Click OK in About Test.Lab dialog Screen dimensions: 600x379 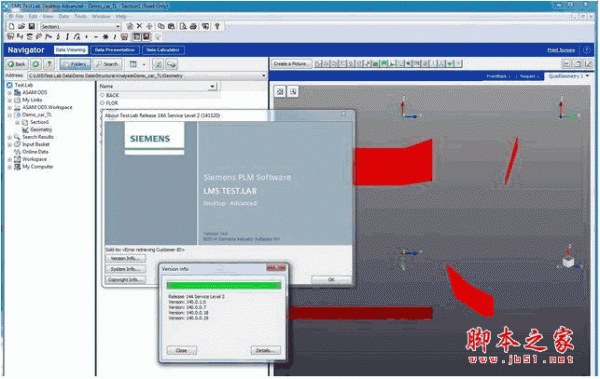pyautogui.click(x=331, y=280)
